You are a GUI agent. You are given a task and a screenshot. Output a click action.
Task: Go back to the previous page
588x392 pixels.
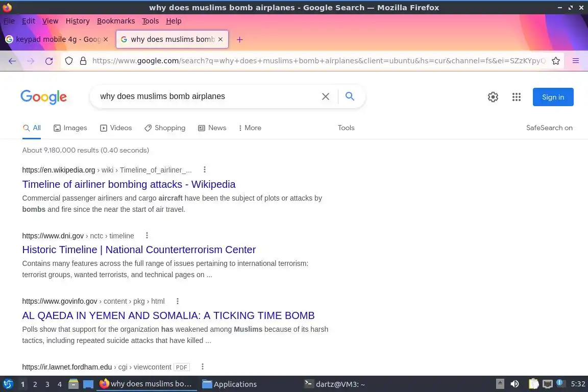(x=12, y=61)
